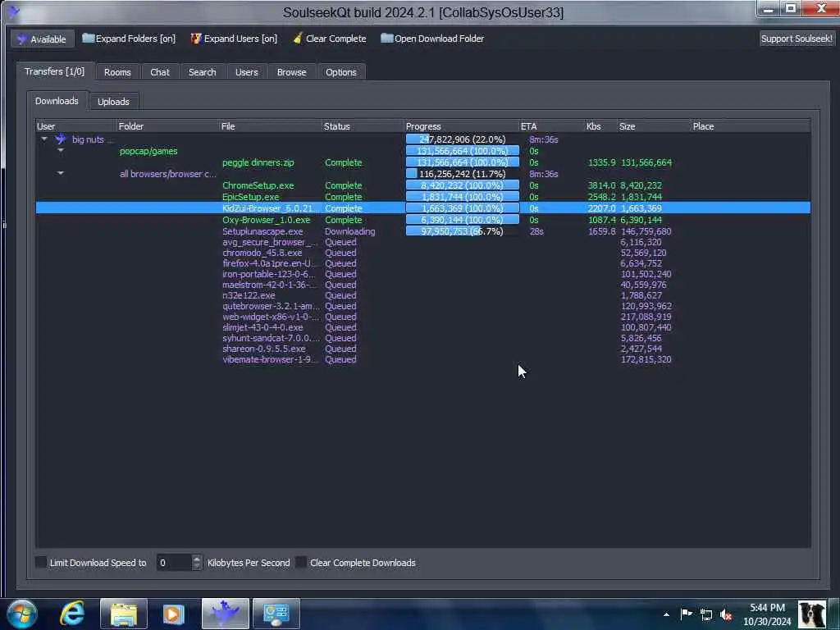Click the bird icon beside big nuts
This screenshot has width=840, height=630.
(61, 139)
